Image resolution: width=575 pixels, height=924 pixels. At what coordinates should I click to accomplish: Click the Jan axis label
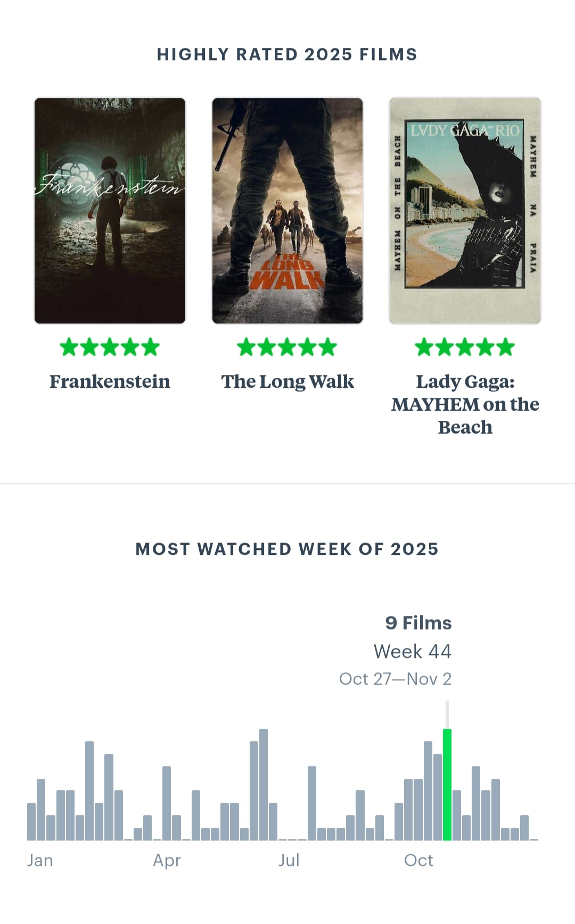click(x=40, y=860)
